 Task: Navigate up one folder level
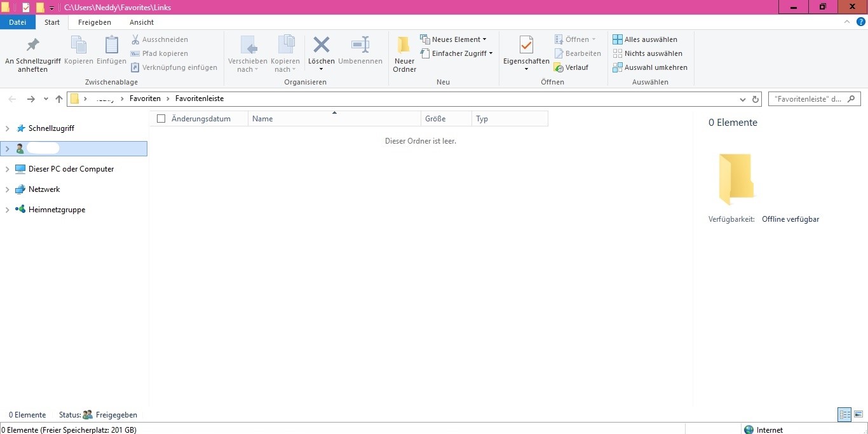pos(59,99)
